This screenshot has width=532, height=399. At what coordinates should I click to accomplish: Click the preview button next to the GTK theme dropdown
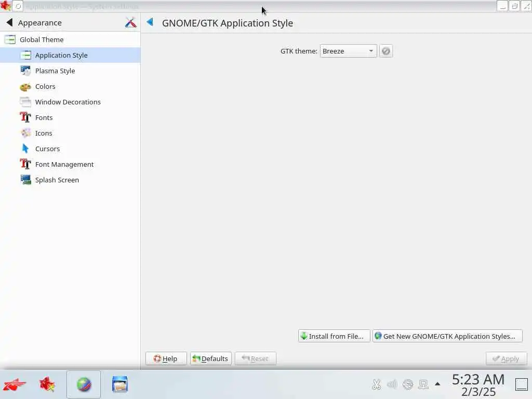tap(386, 51)
